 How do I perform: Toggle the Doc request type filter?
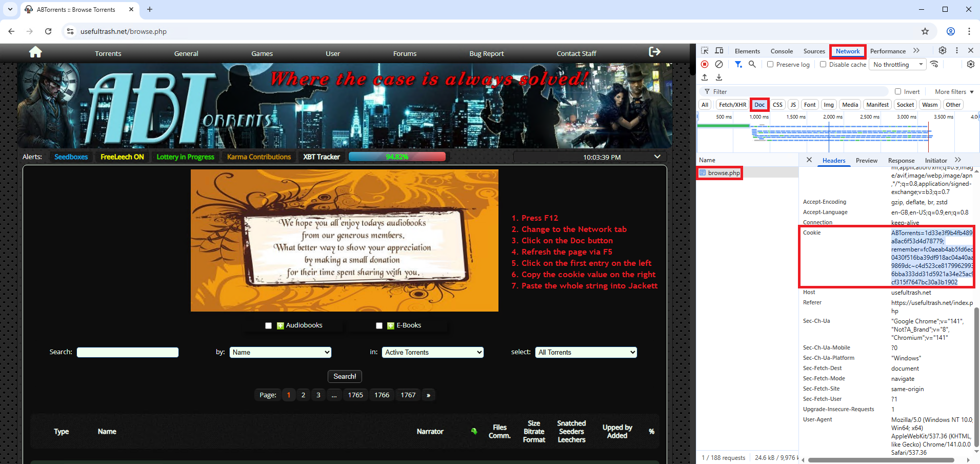pos(759,105)
